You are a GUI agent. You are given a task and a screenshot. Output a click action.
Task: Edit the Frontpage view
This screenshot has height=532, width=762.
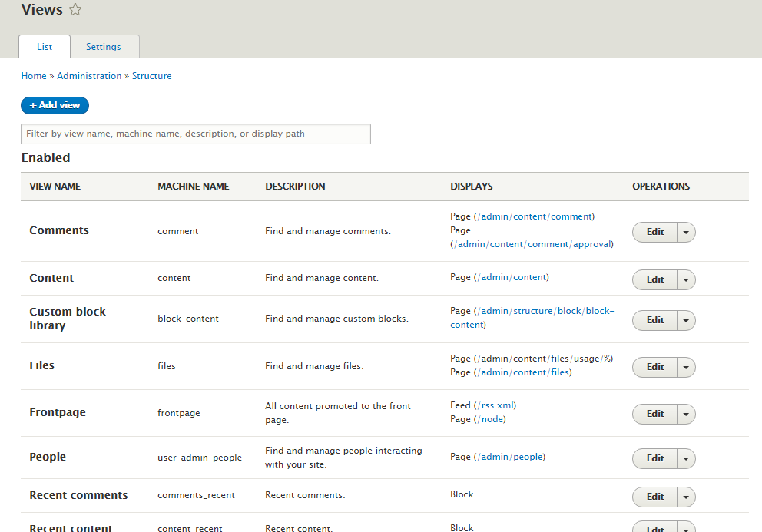(654, 414)
